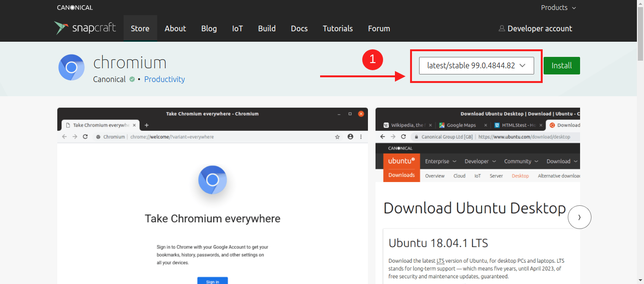
Task: Click the Snapcraft bird logo
Action: [x=62, y=28]
